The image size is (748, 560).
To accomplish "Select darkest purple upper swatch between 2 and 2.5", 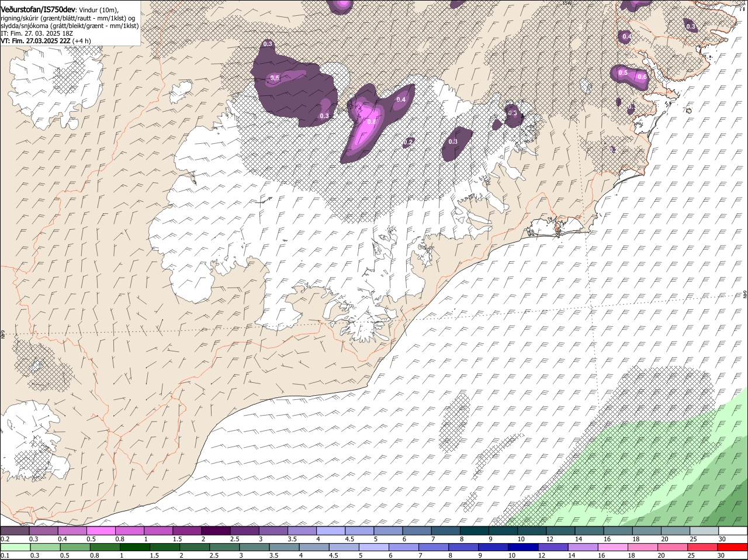I will (216, 531).
